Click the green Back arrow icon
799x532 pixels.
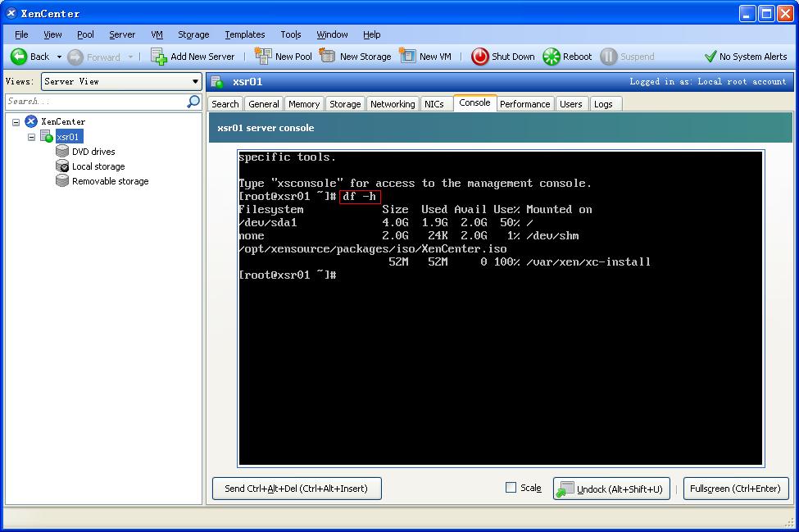(x=19, y=57)
